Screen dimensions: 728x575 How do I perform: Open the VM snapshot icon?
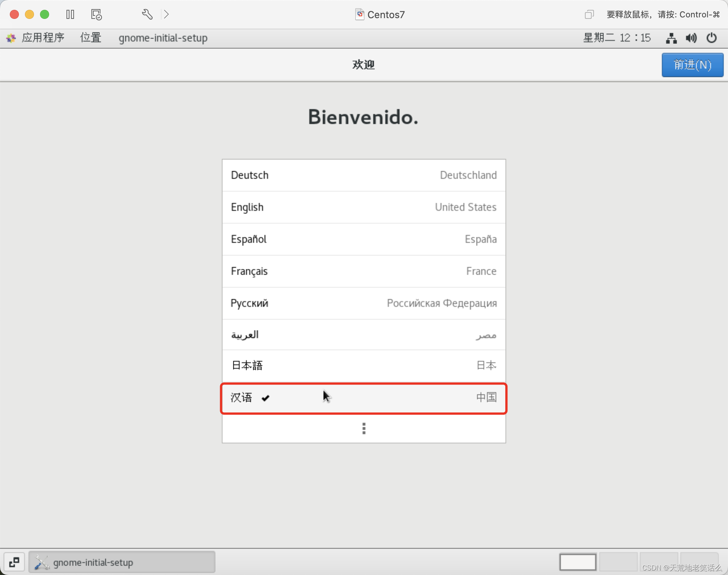click(x=96, y=14)
